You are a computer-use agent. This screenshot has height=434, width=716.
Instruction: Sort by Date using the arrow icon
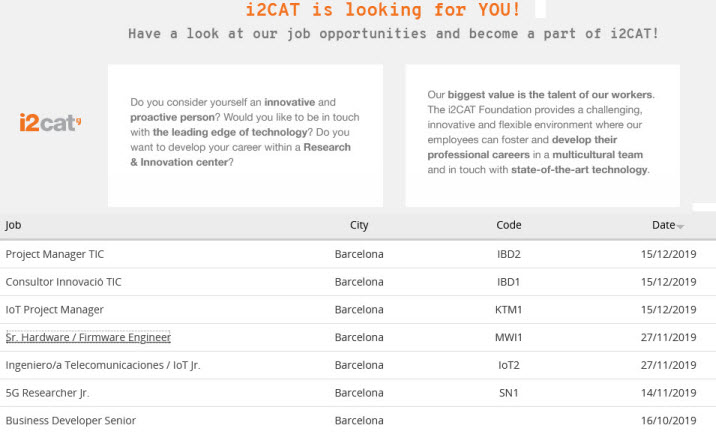(680, 227)
